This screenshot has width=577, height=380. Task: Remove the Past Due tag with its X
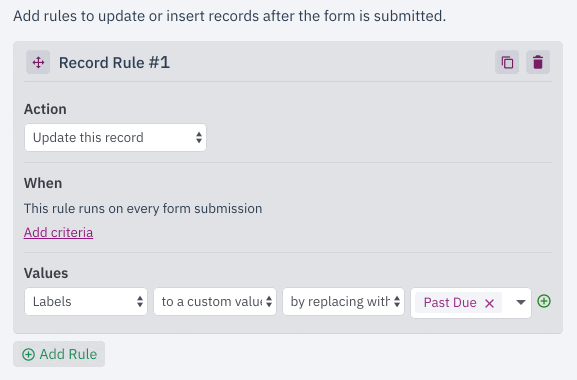click(x=489, y=303)
